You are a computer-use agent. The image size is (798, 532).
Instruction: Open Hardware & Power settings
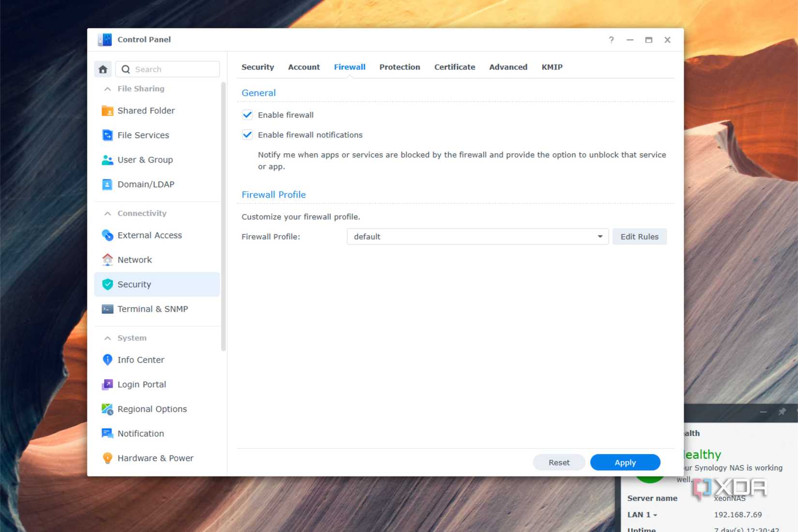coord(157,458)
